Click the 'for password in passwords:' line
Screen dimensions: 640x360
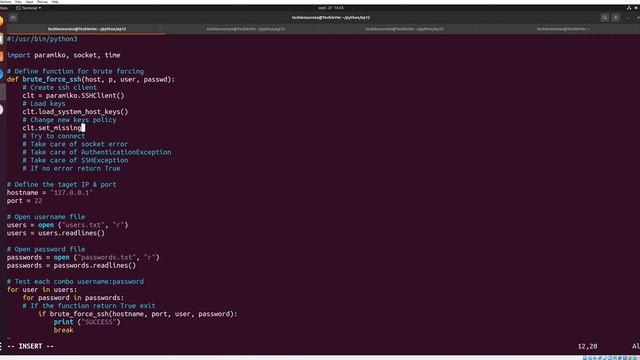click(73, 298)
